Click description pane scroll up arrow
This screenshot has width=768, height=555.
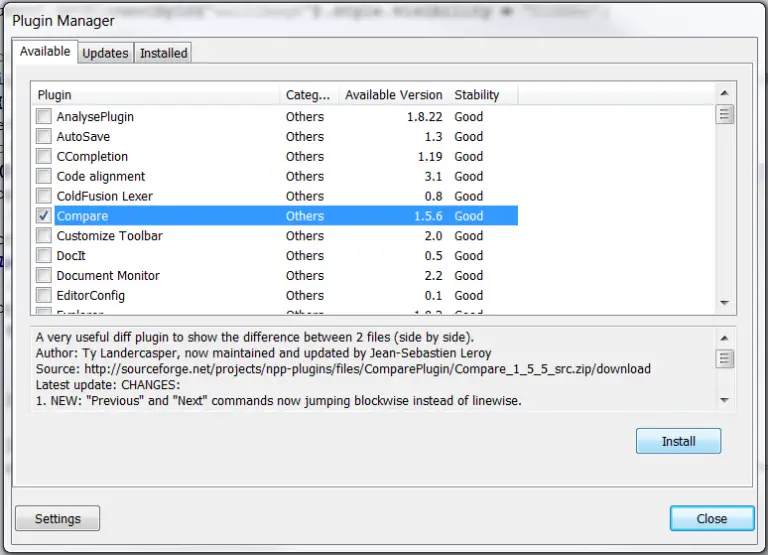tap(725, 338)
